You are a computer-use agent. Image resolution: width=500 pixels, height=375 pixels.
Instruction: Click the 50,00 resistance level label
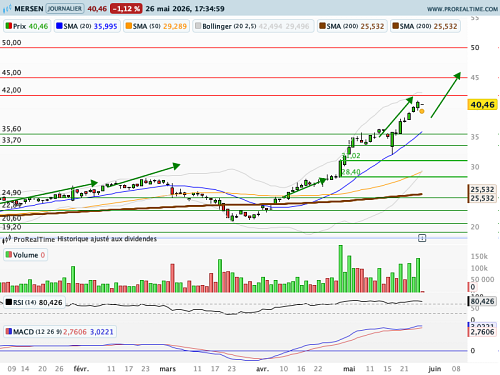tap(11, 43)
